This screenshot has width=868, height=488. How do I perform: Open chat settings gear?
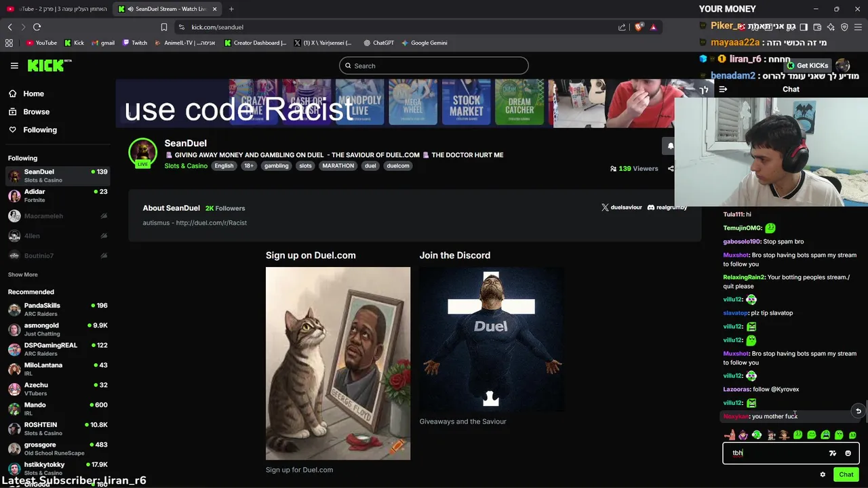(823, 474)
